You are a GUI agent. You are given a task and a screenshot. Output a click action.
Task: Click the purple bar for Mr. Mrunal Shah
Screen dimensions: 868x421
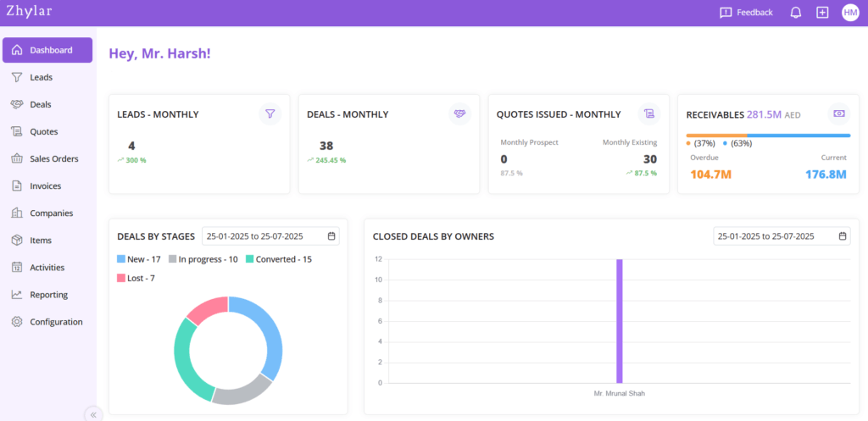tap(619, 322)
